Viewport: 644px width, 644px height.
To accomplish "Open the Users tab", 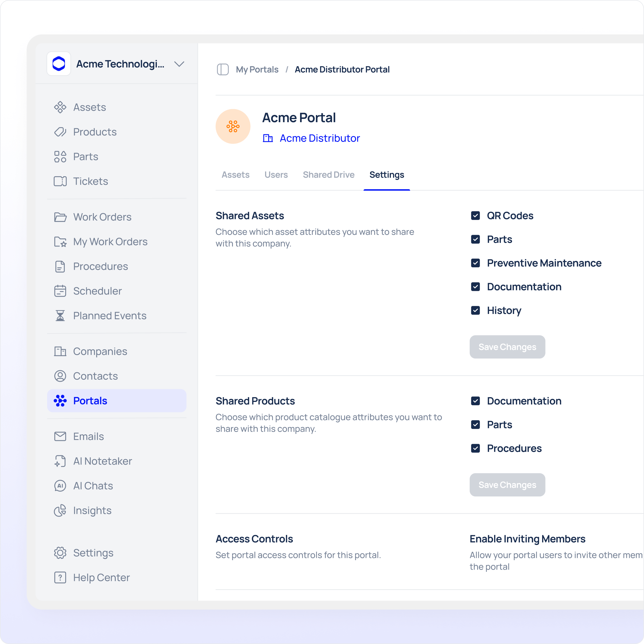I will pos(276,175).
